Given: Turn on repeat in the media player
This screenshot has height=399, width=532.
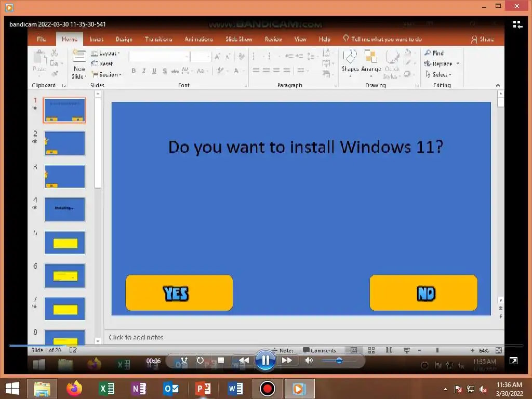Looking at the screenshot, I should [x=200, y=360].
